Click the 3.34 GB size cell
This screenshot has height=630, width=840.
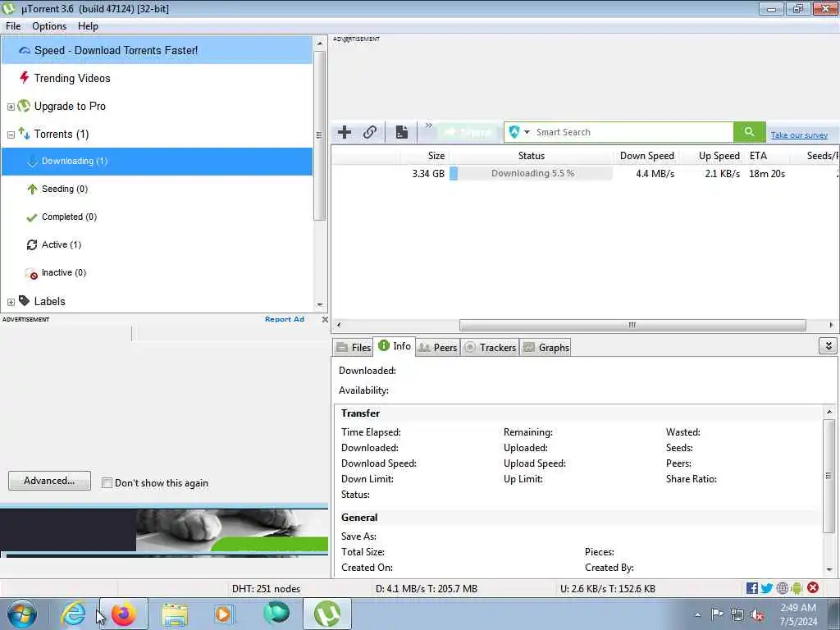pos(428,174)
